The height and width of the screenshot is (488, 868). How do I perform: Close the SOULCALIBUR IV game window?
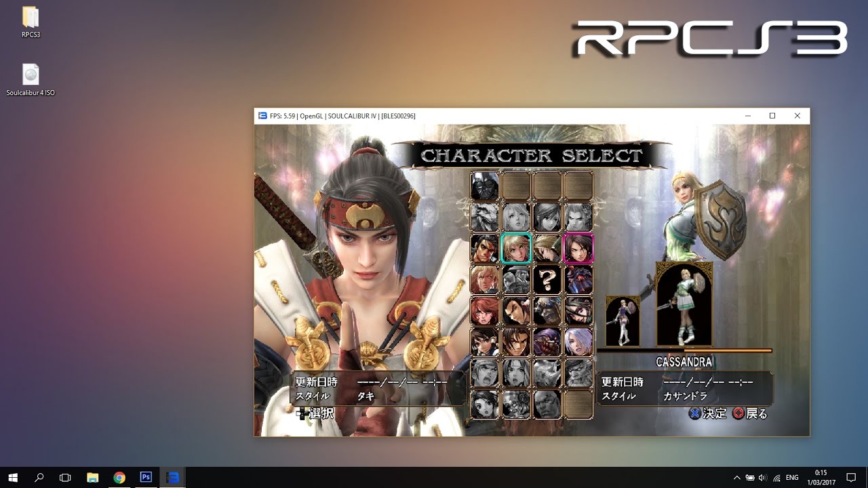pyautogui.click(x=797, y=116)
